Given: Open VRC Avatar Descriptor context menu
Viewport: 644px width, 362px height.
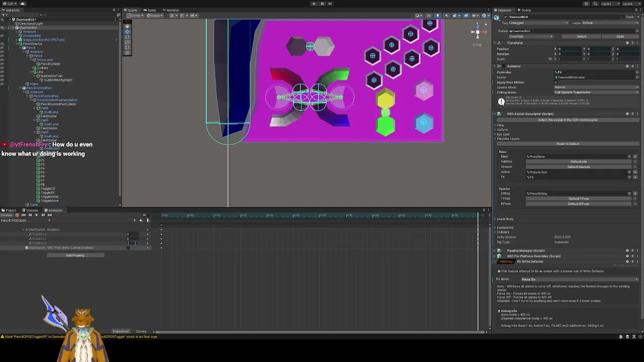Looking at the screenshot, I should (x=637, y=114).
